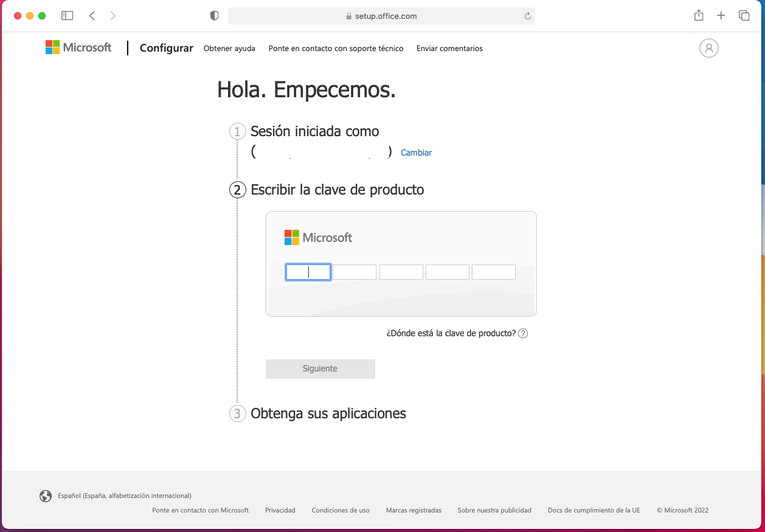765x532 pixels.
Task: Focus the fifth product key field
Action: click(494, 272)
